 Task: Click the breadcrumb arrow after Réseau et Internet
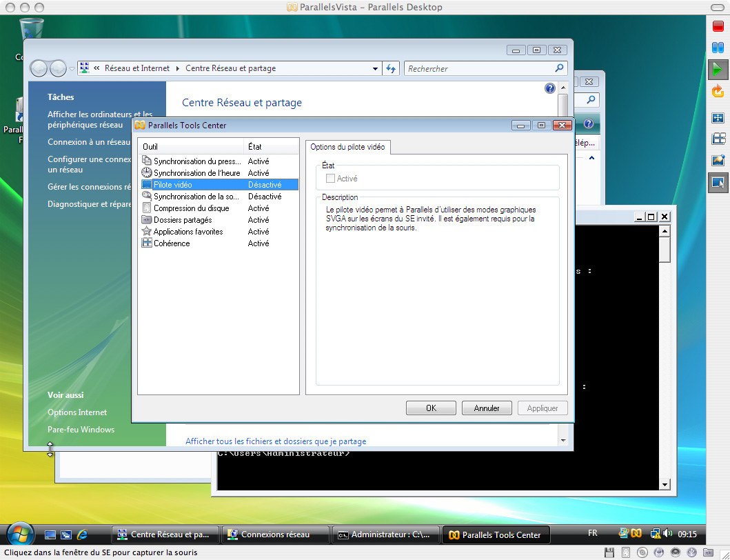tap(177, 68)
